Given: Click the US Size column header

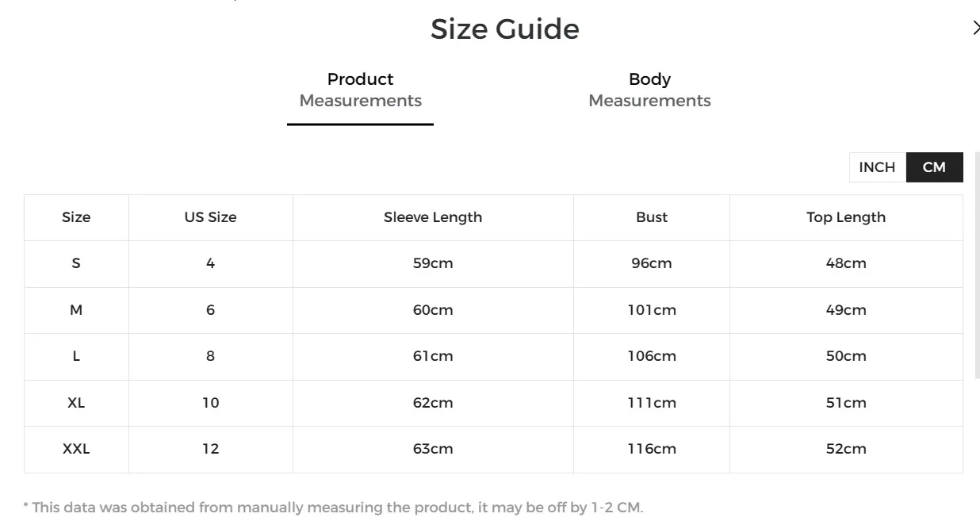Looking at the screenshot, I should click(210, 217).
